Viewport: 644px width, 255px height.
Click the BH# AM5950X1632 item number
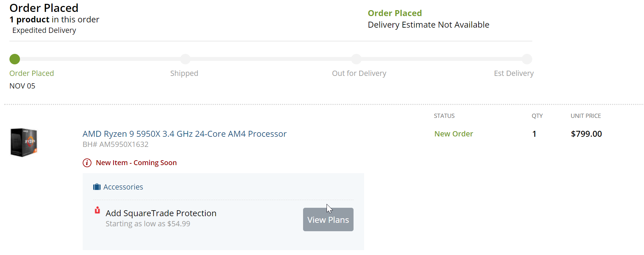click(116, 144)
